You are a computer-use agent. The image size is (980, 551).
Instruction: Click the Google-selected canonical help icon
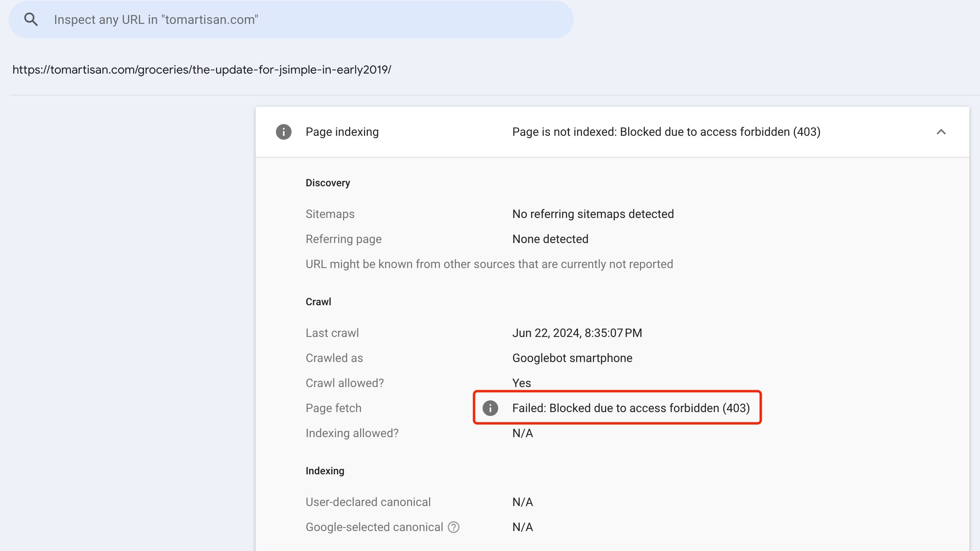454,527
